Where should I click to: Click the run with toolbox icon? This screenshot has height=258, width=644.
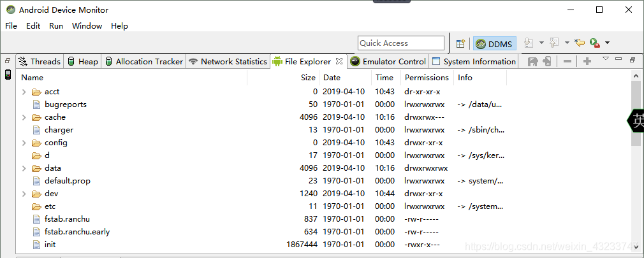[594, 43]
